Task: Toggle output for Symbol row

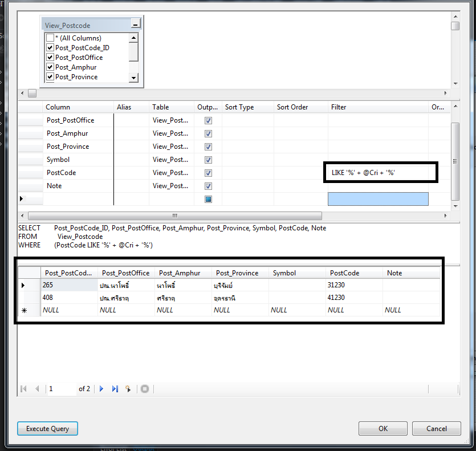Action: [x=208, y=160]
